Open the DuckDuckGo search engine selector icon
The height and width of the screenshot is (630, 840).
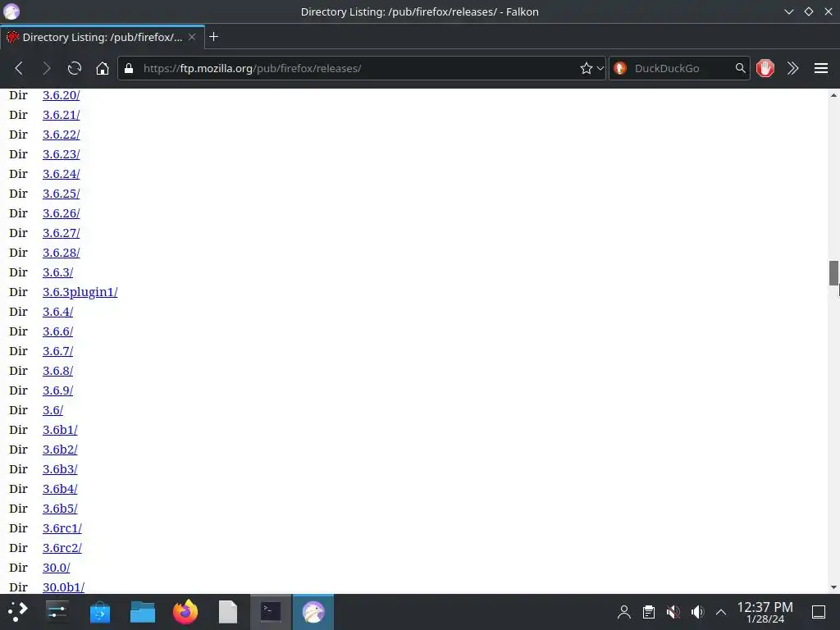[x=620, y=68]
